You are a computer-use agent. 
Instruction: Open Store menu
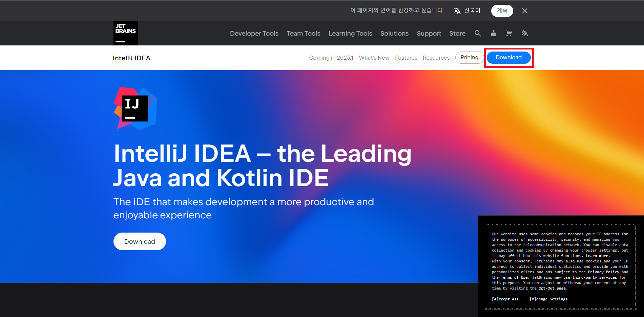tap(457, 33)
